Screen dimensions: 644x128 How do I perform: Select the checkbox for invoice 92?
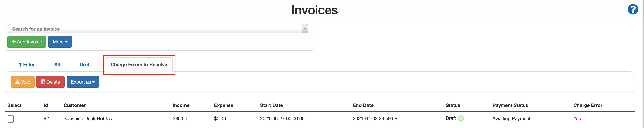[10, 119]
